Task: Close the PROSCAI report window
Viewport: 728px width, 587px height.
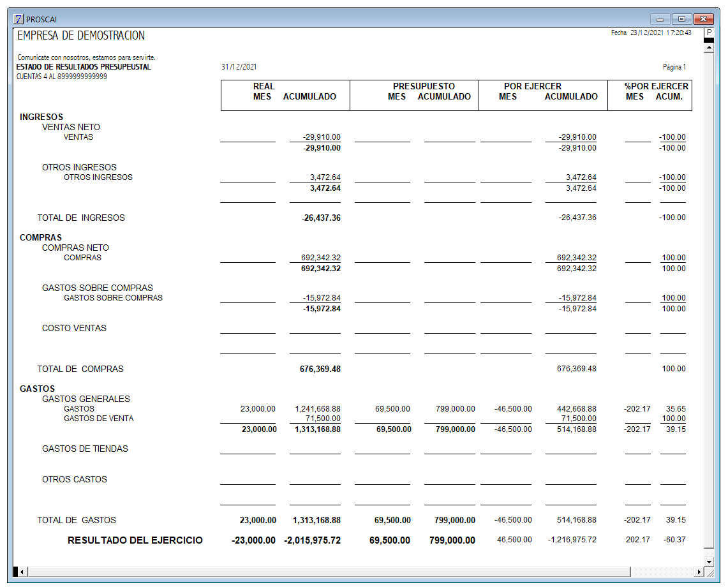Action: pyautogui.click(x=703, y=19)
